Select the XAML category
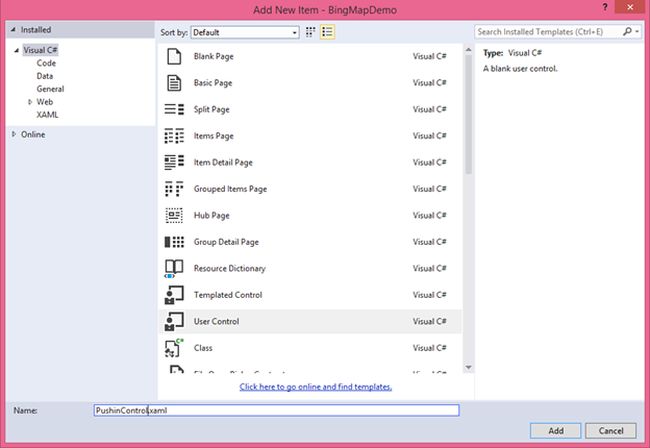The width and height of the screenshot is (650, 448). pyautogui.click(x=47, y=115)
